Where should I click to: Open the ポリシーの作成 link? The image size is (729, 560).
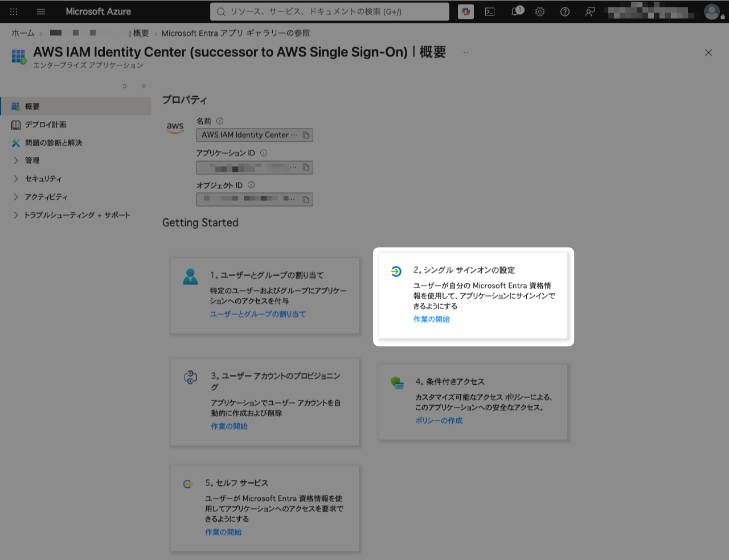pyautogui.click(x=439, y=421)
